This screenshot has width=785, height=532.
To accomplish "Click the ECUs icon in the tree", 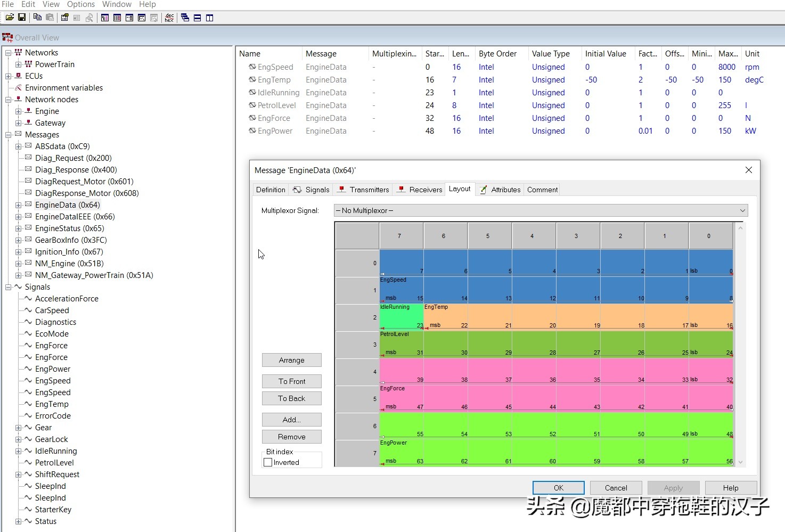I will (19, 76).
